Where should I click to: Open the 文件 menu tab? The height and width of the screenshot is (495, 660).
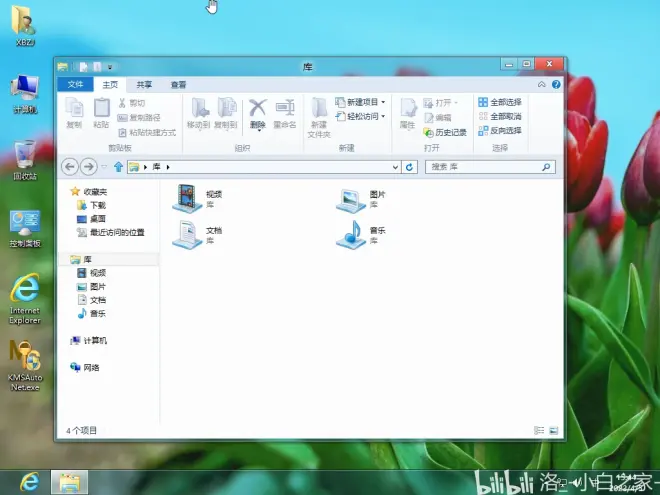click(x=76, y=85)
